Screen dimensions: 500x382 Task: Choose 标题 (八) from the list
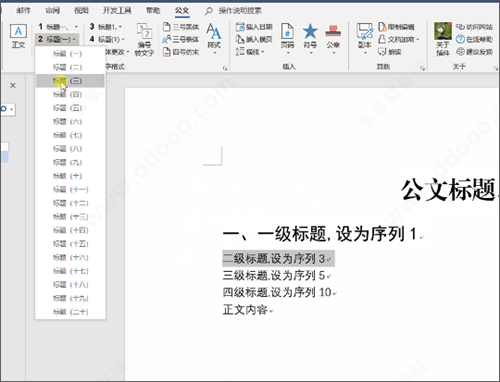[70, 149]
